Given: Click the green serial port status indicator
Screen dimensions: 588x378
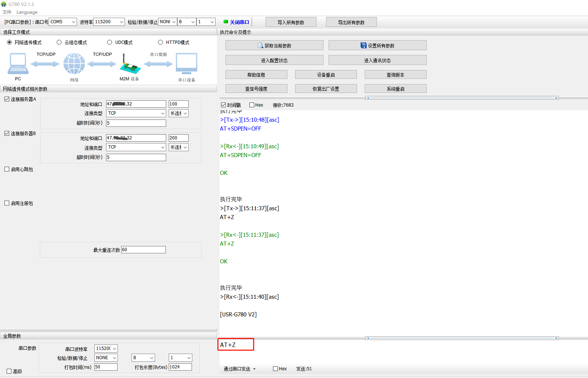Looking at the screenshot, I should 225,22.
